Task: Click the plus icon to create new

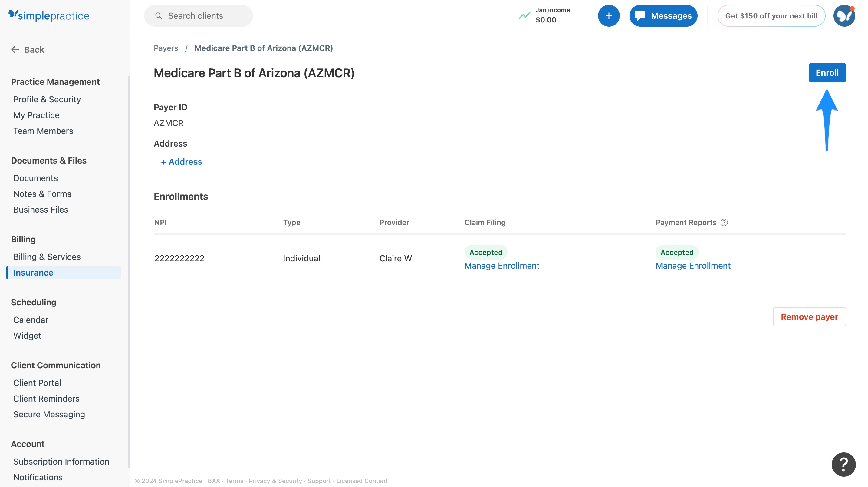Action: tap(609, 15)
